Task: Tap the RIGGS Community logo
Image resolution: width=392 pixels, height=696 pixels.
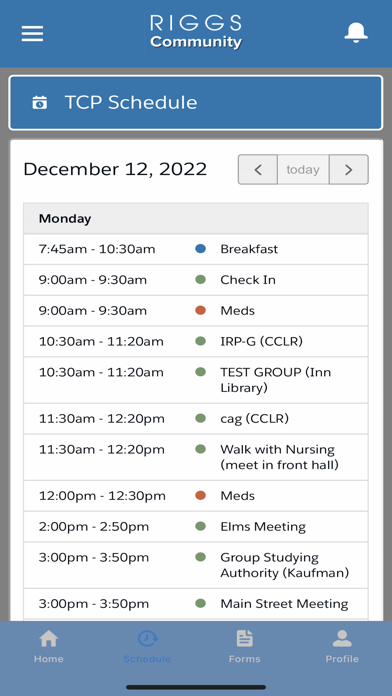Action: (x=196, y=32)
